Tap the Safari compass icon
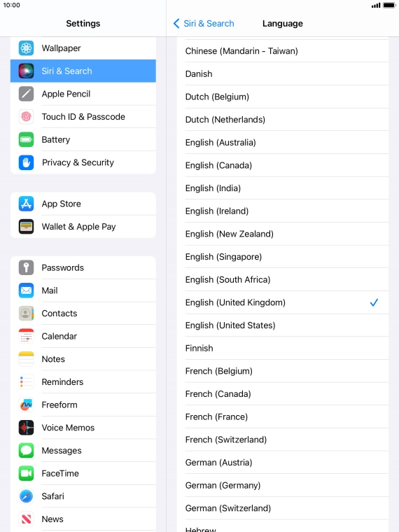This screenshot has width=399, height=532. pyautogui.click(x=26, y=496)
